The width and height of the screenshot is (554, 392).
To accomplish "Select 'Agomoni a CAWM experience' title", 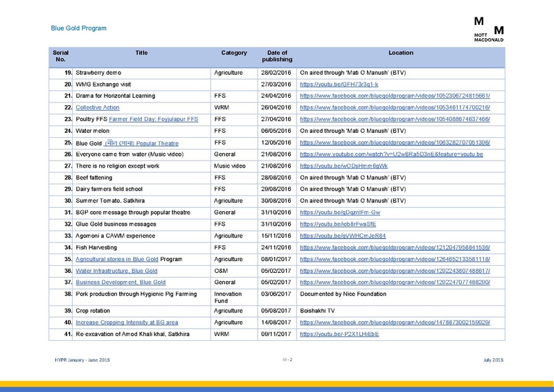I will click(115, 235).
